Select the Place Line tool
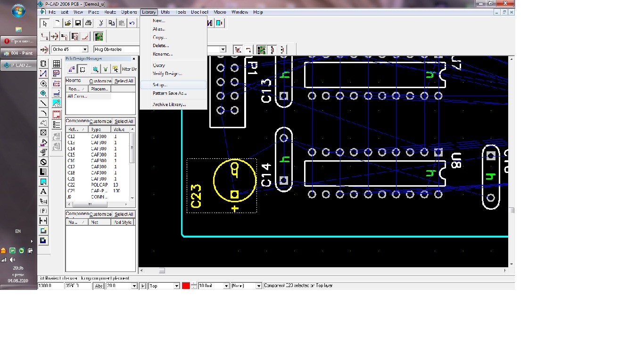Screen dimensions: 644x362 point(43,103)
